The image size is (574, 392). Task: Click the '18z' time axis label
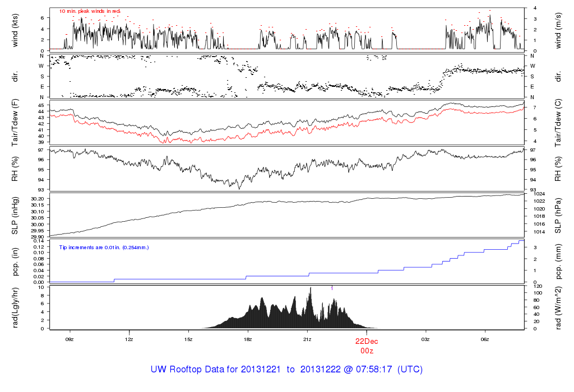point(248,339)
